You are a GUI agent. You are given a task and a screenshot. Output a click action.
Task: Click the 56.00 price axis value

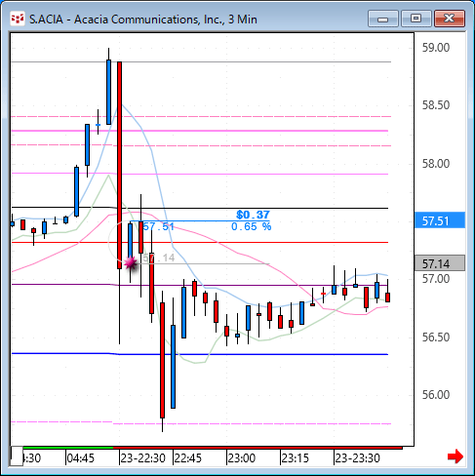[x=436, y=395]
